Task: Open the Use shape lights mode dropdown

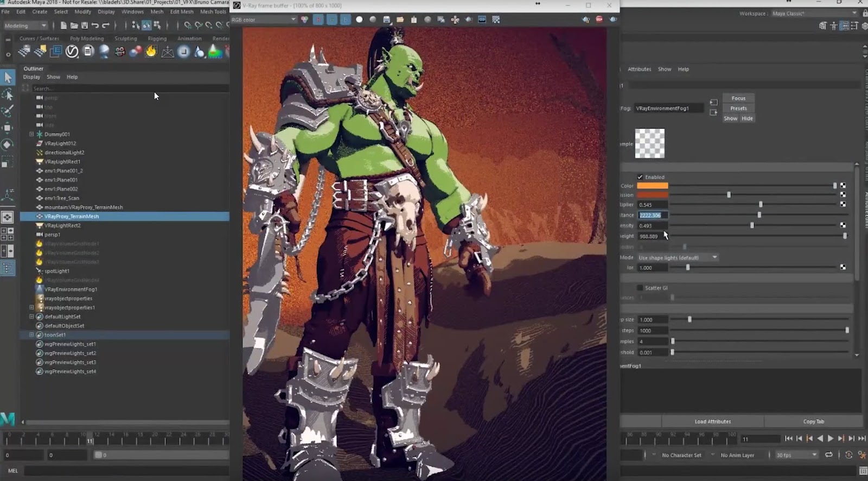Action: click(x=678, y=257)
